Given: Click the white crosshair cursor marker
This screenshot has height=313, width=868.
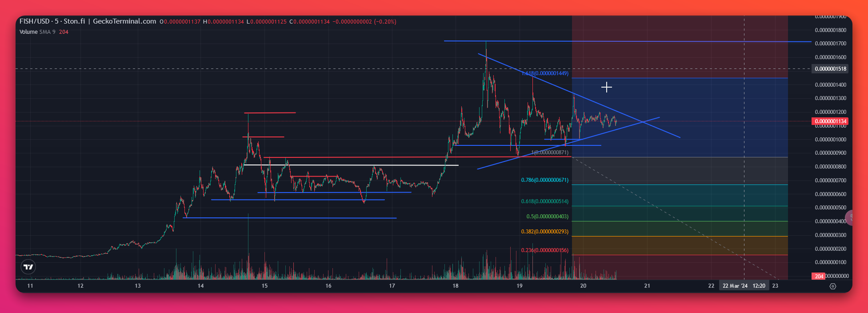Looking at the screenshot, I should (606, 87).
